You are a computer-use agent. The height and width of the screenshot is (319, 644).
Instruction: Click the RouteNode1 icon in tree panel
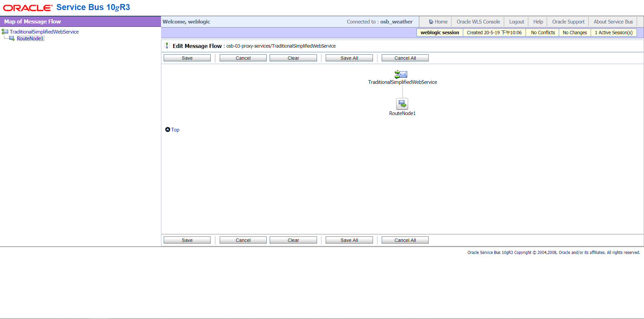click(12, 39)
